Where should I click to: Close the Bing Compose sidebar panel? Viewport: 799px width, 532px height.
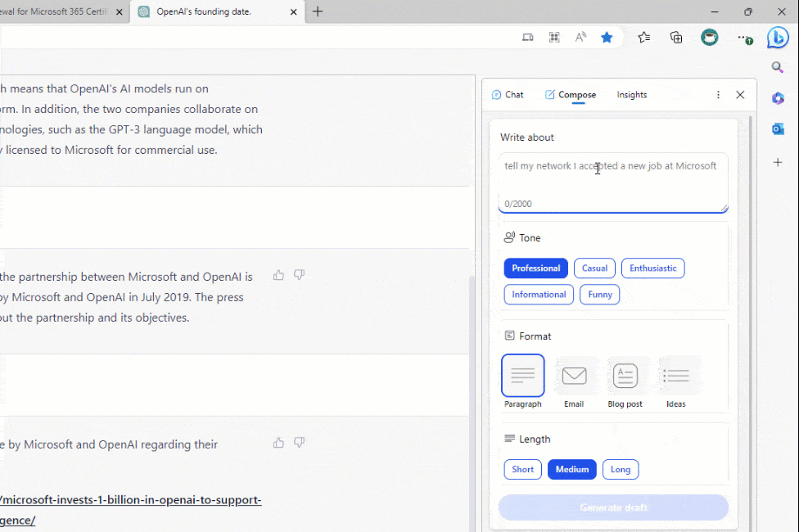740,95
